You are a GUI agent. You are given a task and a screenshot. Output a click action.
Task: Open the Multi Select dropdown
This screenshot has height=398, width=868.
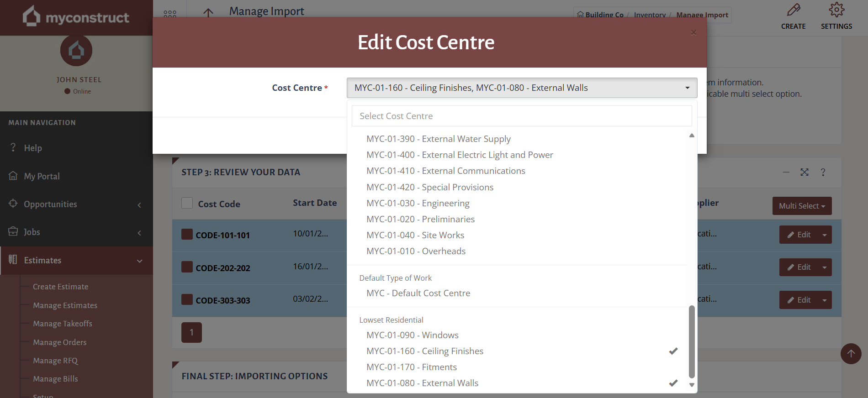click(x=802, y=206)
